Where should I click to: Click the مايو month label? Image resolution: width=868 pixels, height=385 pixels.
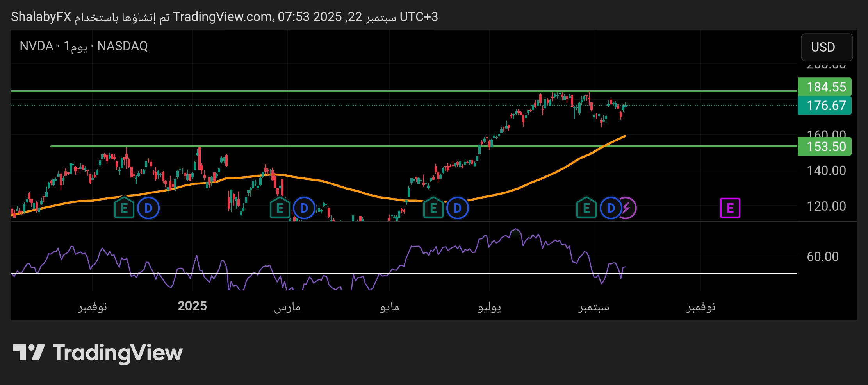[x=390, y=307]
